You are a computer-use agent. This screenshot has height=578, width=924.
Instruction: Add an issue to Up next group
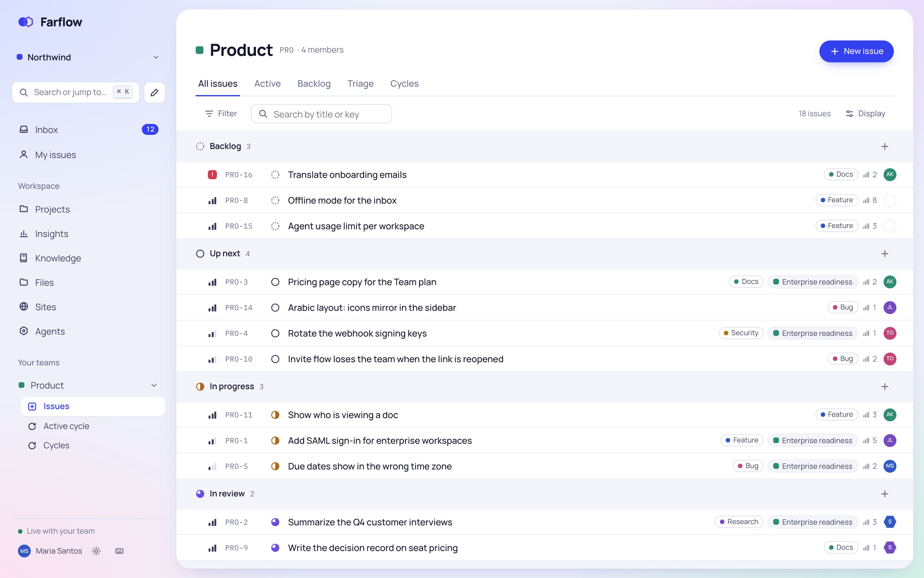click(x=885, y=254)
